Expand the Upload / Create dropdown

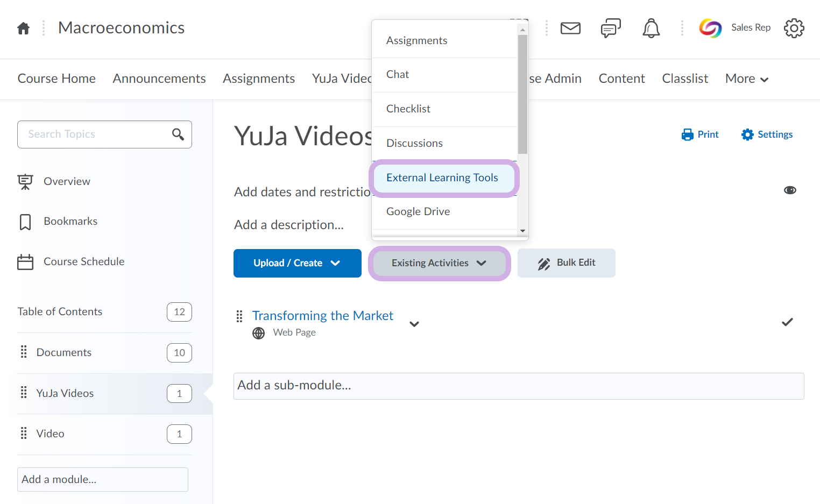(x=297, y=263)
